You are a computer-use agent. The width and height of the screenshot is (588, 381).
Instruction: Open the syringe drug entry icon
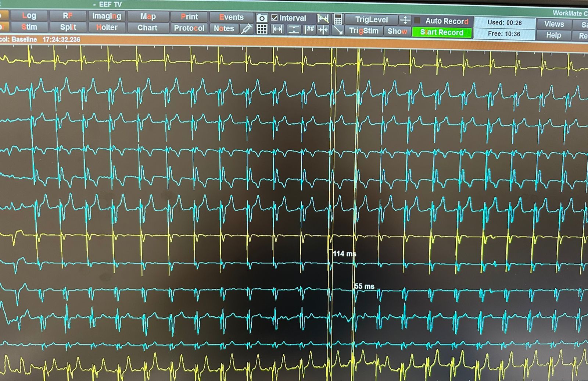(246, 29)
